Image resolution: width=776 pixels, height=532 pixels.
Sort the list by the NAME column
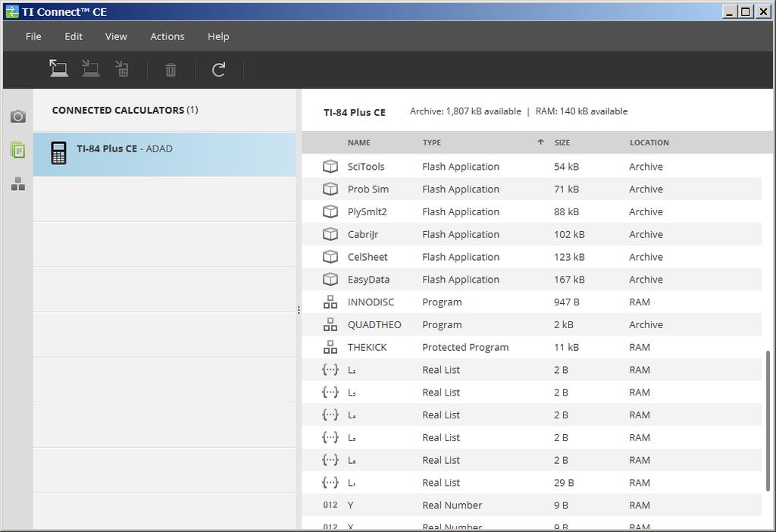click(x=358, y=142)
